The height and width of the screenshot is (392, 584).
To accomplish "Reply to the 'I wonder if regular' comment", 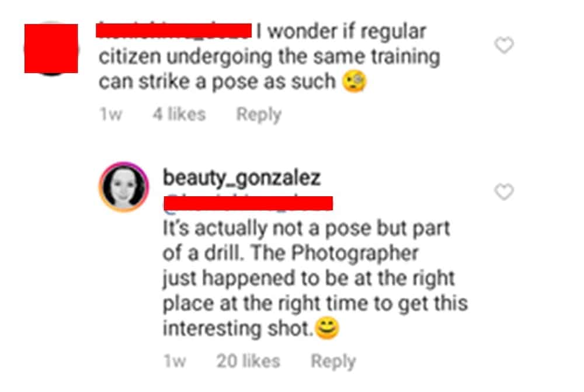I will pyautogui.click(x=259, y=115).
